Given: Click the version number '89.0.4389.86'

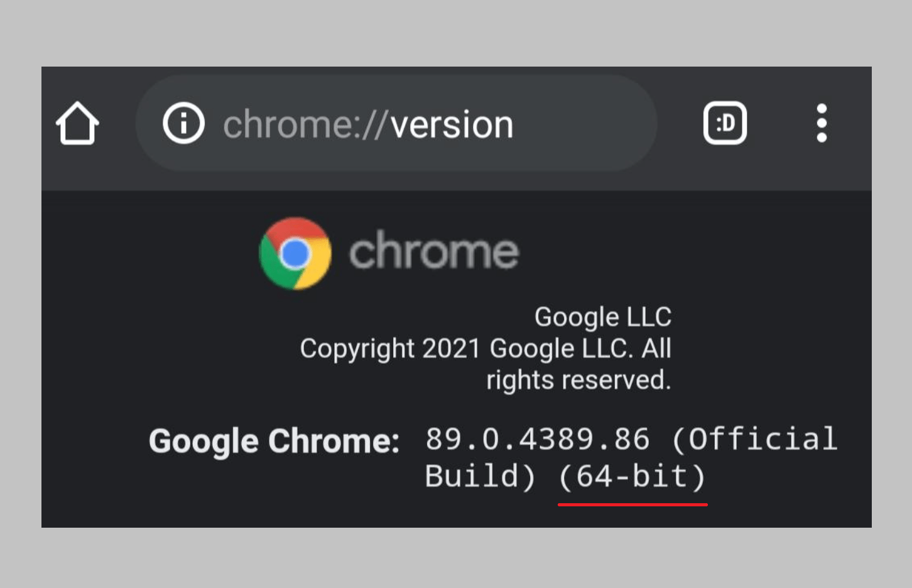Looking at the screenshot, I should 536,439.
